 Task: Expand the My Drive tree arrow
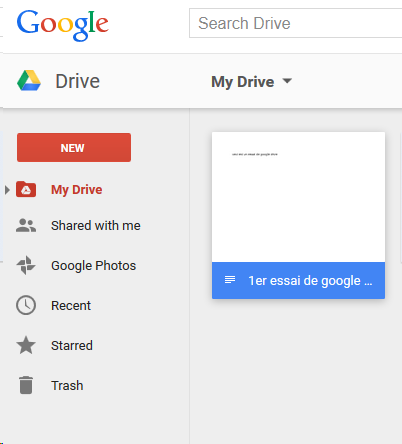click(x=7, y=190)
